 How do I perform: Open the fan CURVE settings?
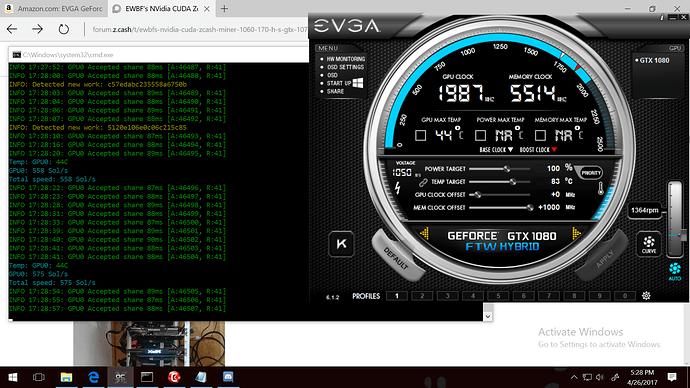tap(649, 244)
